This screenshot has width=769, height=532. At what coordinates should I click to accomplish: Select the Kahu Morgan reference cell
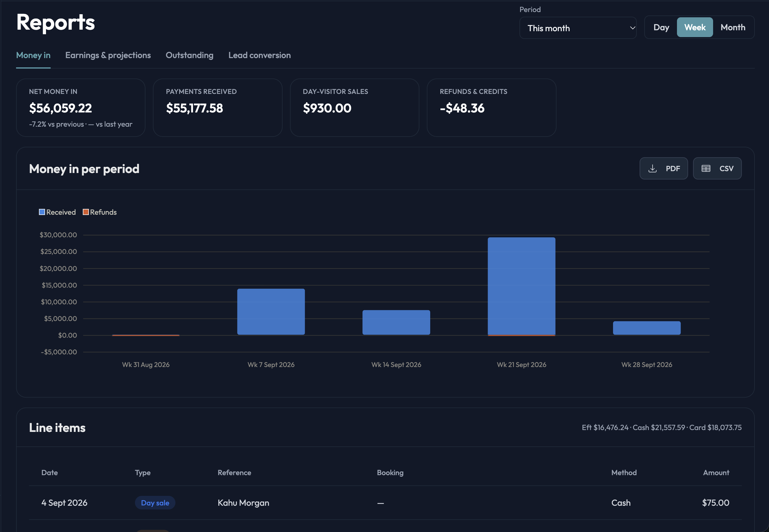[243, 503]
